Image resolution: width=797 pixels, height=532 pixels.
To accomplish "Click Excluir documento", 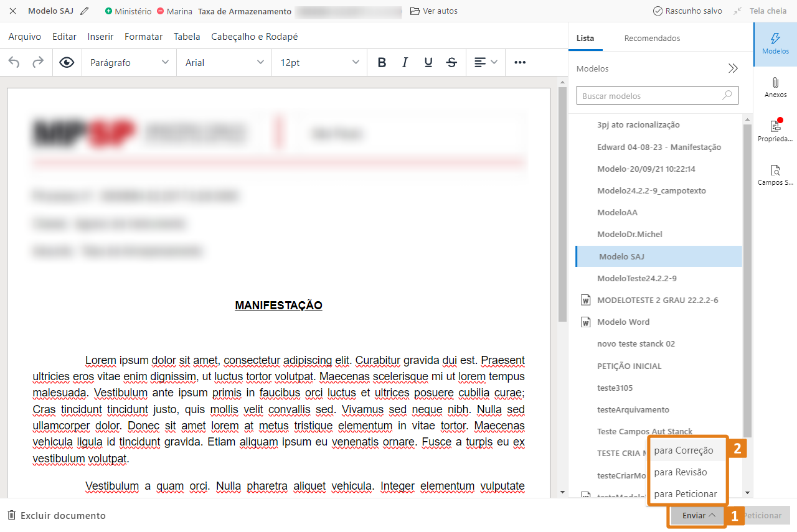I will (57, 516).
